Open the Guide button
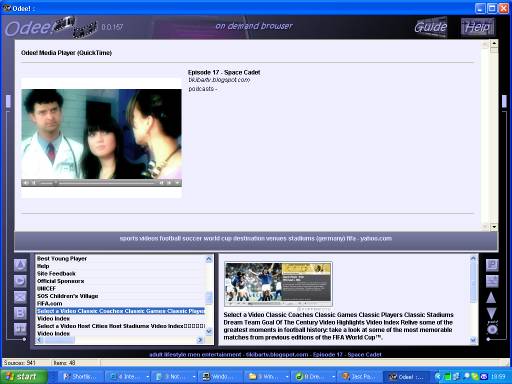Viewport: 512px width, 384px height. (431, 27)
